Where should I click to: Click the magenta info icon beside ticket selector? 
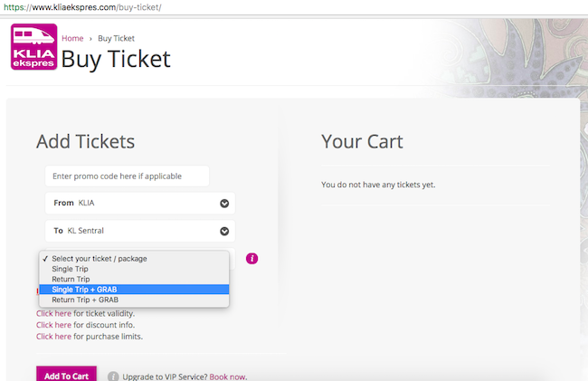252,259
